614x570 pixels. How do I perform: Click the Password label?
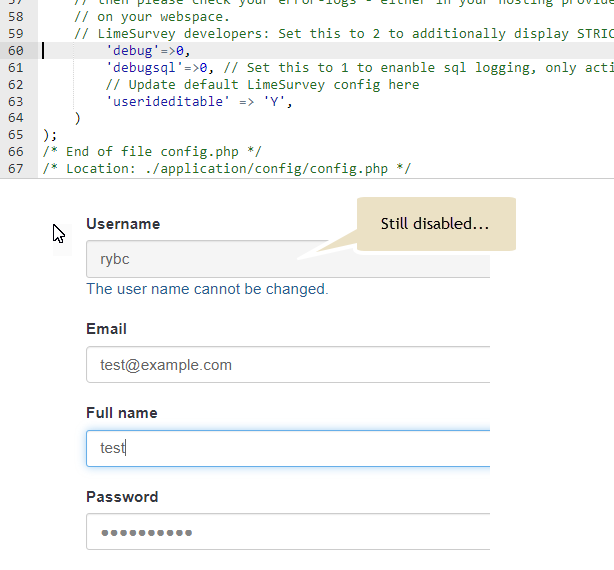pyautogui.click(x=122, y=497)
